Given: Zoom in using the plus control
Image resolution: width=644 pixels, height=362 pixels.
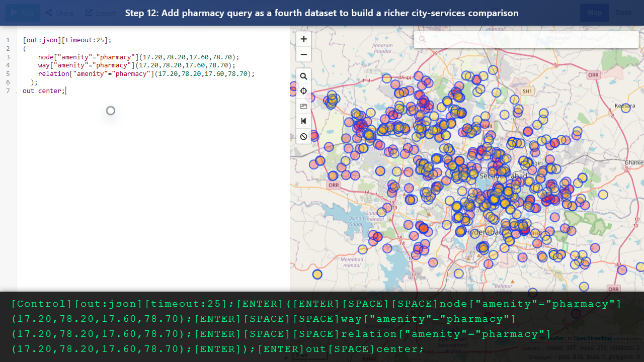Looking at the screenshot, I should [303, 39].
